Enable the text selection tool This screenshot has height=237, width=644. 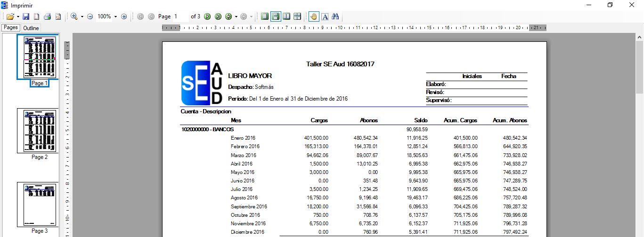point(325,16)
